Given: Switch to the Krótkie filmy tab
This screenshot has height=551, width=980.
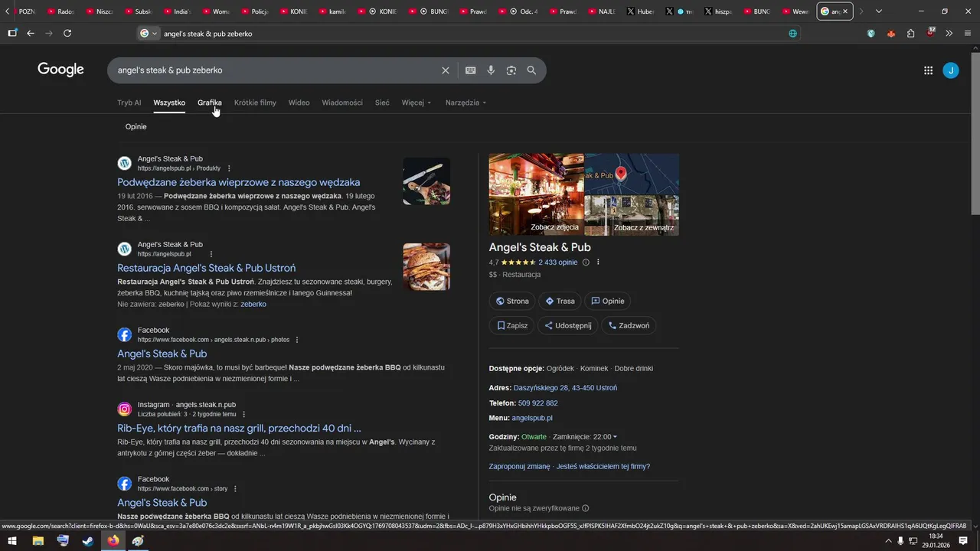Looking at the screenshot, I should [x=255, y=103].
